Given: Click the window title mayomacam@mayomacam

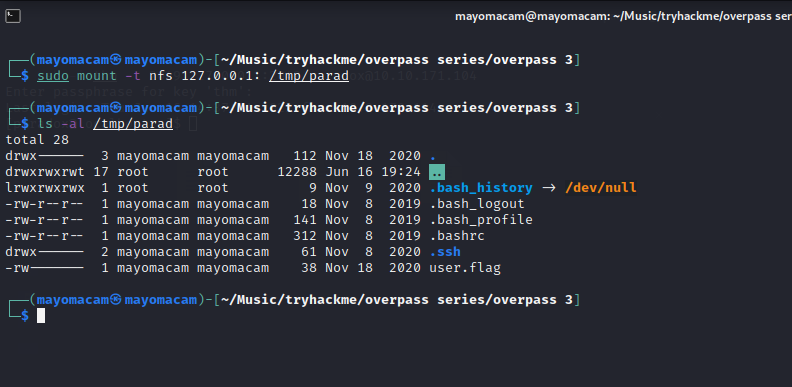Looking at the screenshot, I should [623, 16].
